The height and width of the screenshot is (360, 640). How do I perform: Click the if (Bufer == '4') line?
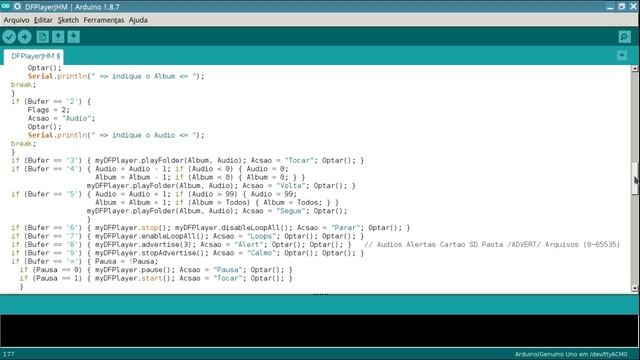pyautogui.click(x=150, y=169)
